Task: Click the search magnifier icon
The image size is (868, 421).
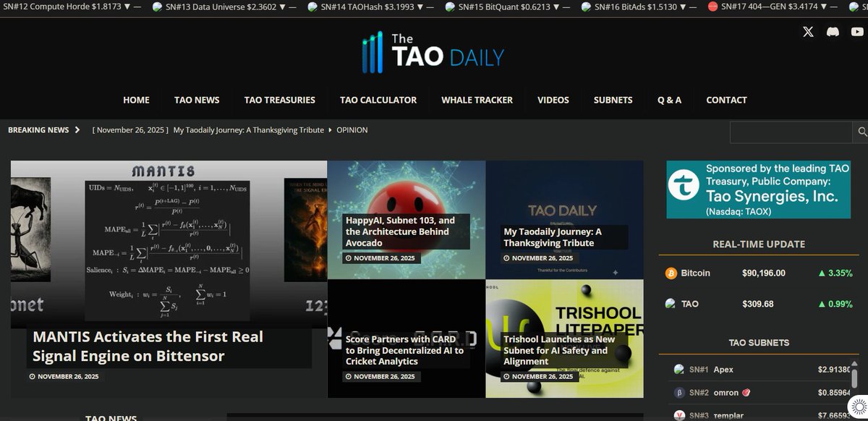Action: pyautogui.click(x=861, y=132)
